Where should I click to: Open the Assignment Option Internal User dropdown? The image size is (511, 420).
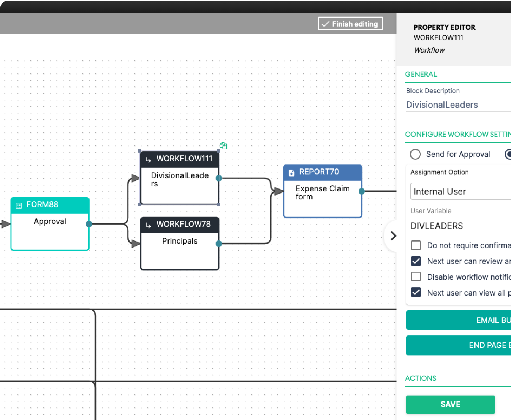click(460, 191)
